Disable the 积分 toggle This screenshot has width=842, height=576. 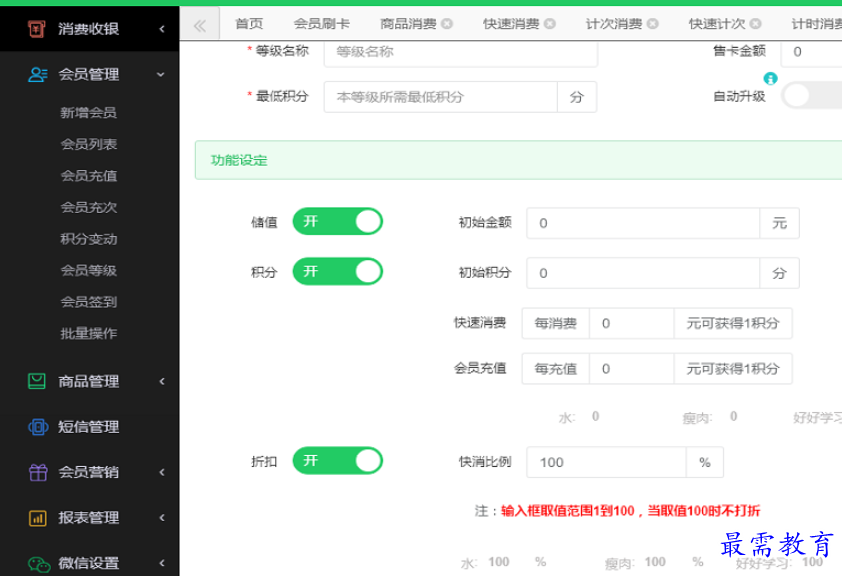pos(337,271)
